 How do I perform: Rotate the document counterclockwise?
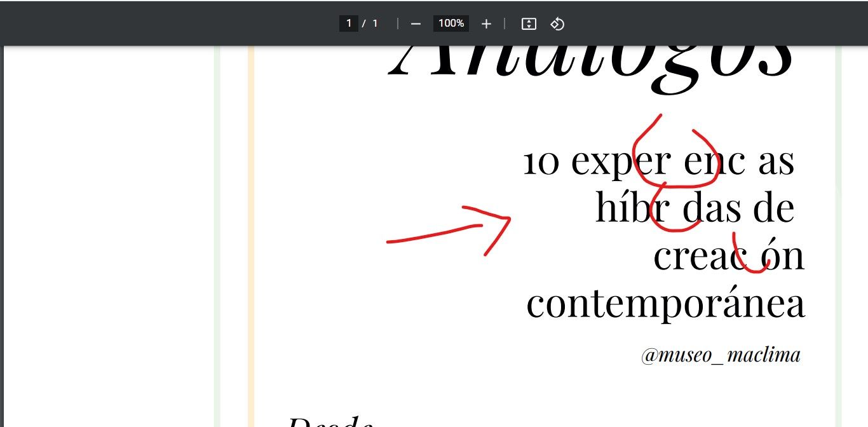coord(557,24)
